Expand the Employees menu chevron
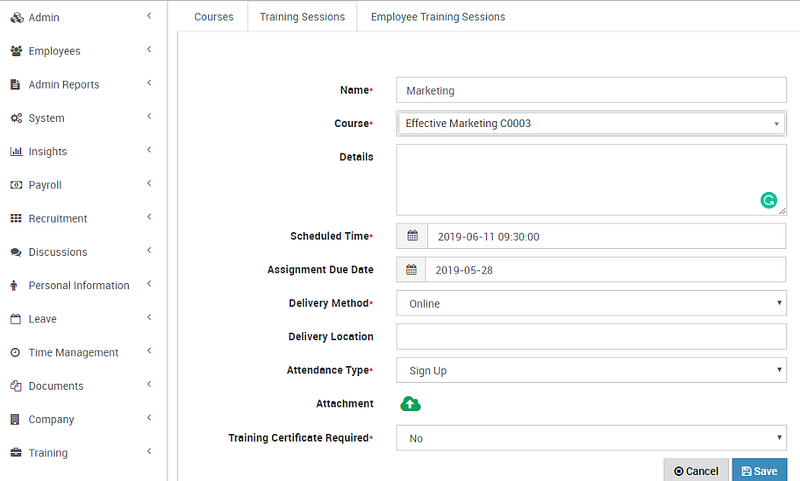Viewport: 800px width, 481px height. coord(149,49)
